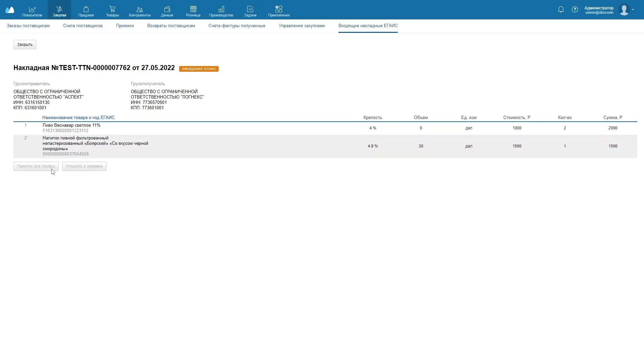Image resolution: width=644 pixels, height=362 pixels.
Task: Click the Принять все товары button
Action: [36, 166]
